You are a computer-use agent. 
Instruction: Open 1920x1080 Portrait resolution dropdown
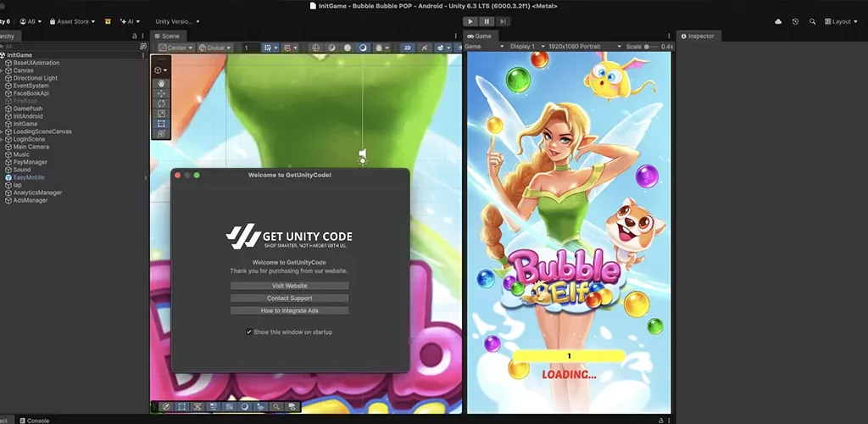point(585,47)
